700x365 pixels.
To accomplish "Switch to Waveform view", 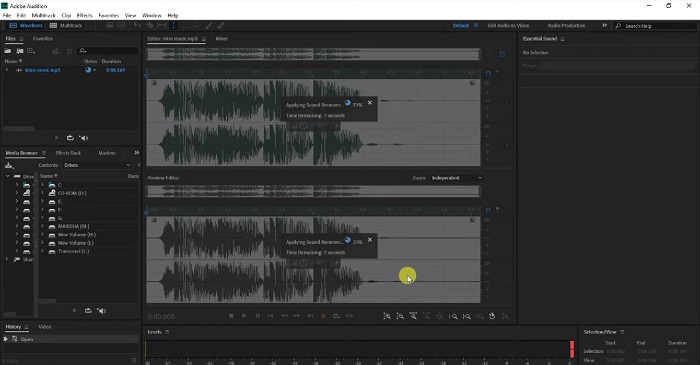I will pyautogui.click(x=26, y=25).
